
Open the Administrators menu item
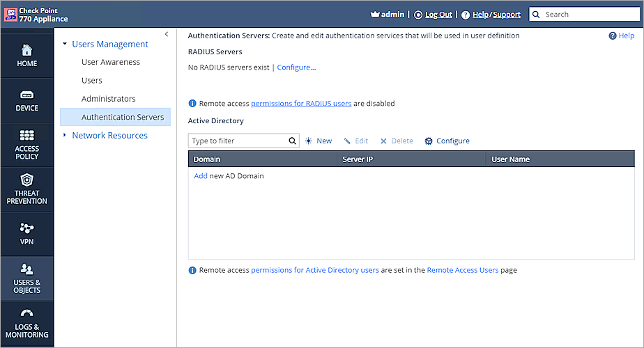point(109,99)
